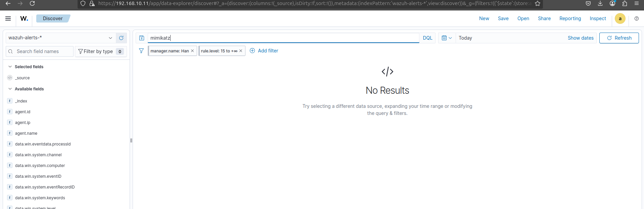Screen dimensions: 644x209
Task: Open the Pocket save icon in browser toolbar
Action: pyautogui.click(x=588, y=3)
